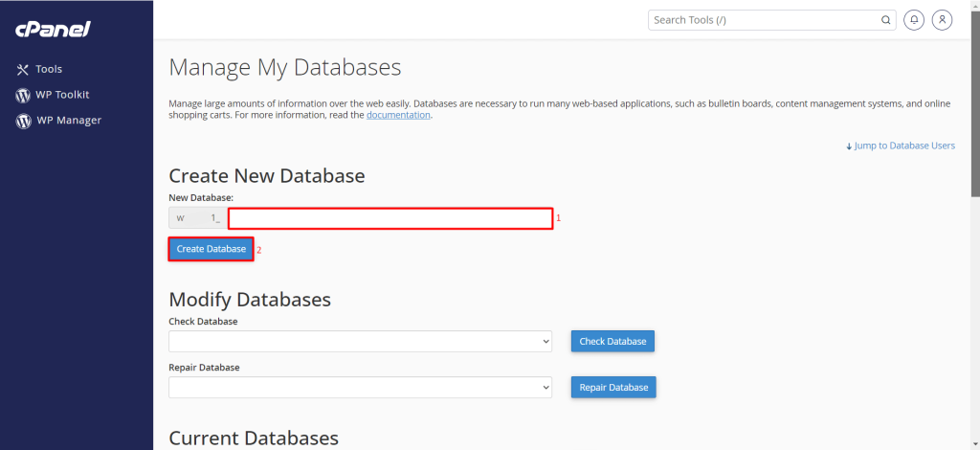Open the user account menu icon
The height and width of the screenshot is (450, 980).
coord(942,20)
